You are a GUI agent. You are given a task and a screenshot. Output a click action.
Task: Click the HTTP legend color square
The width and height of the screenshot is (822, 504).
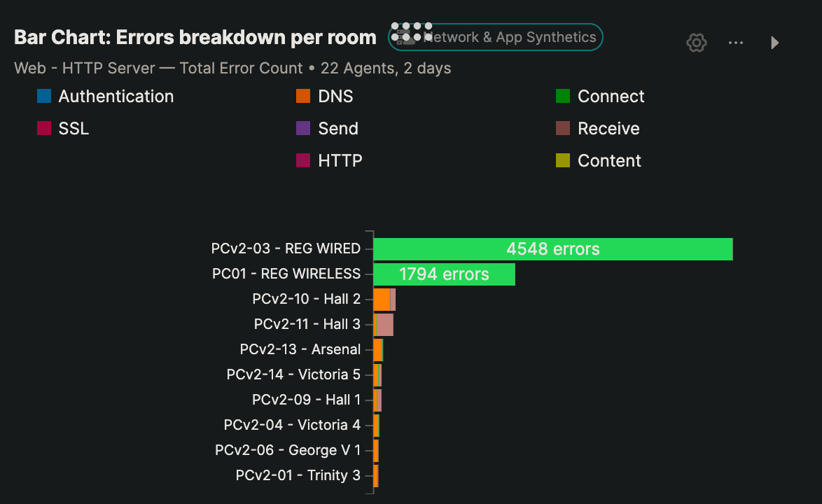pyautogui.click(x=303, y=161)
